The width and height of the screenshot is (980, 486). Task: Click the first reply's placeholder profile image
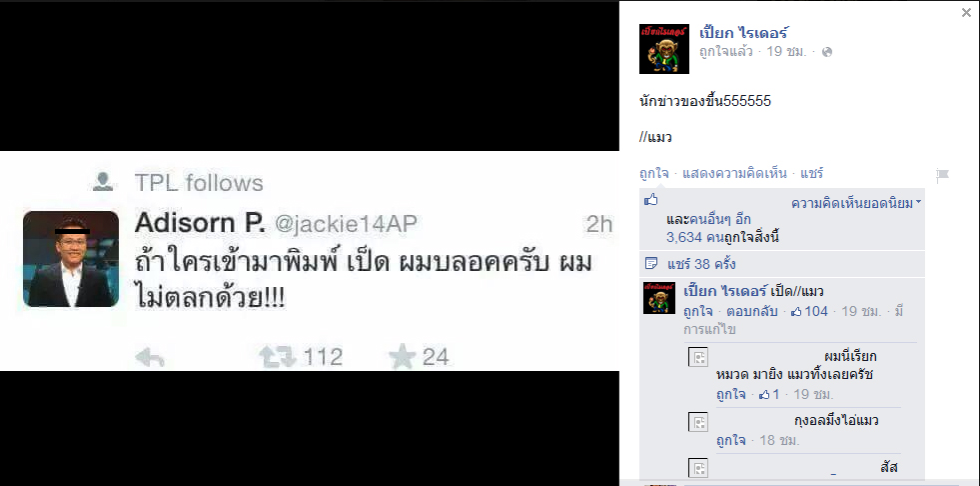coord(698,357)
